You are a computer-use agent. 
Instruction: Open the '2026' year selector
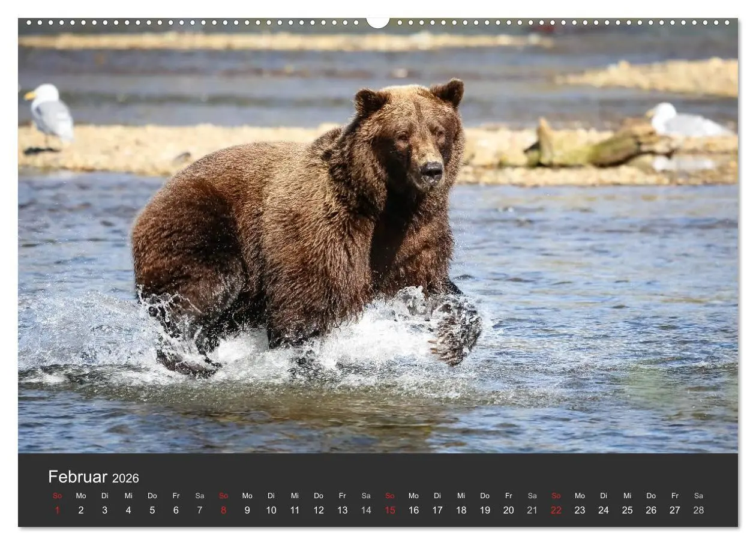point(127,478)
